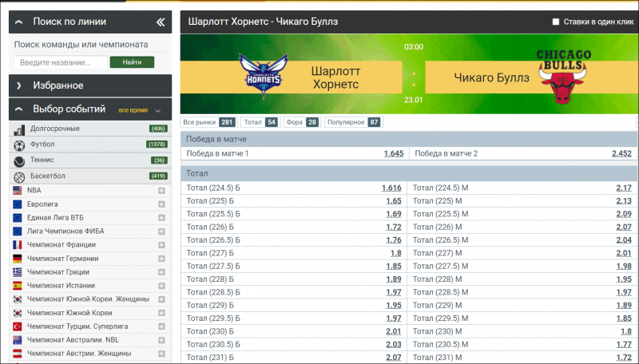Switch to Тотал 54 tab
The height and width of the screenshot is (364, 639).
click(x=260, y=122)
